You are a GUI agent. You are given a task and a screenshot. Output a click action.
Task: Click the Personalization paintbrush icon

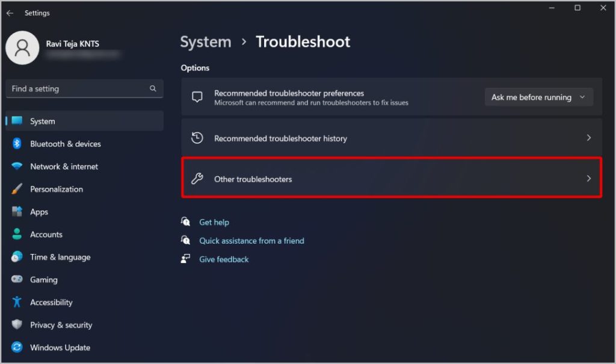(17, 189)
